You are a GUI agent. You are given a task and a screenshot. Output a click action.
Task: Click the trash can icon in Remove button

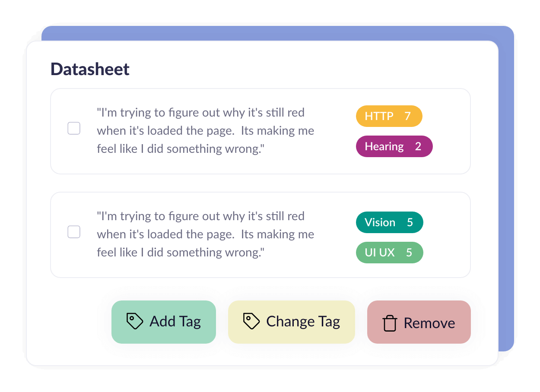point(390,323)
